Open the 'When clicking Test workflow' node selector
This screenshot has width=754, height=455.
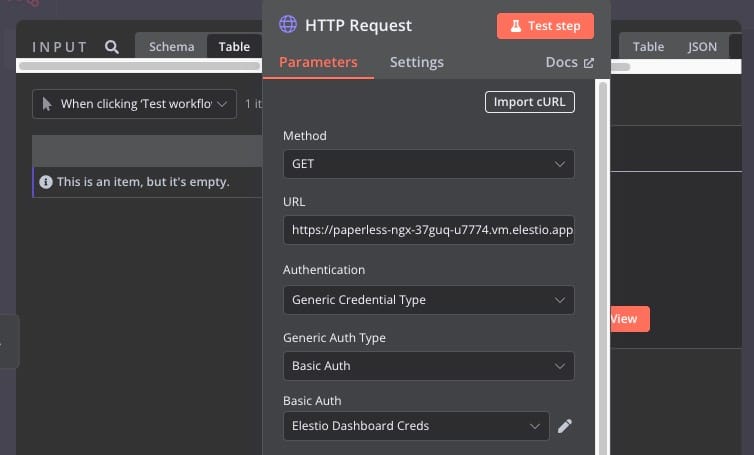pyautogui.click(x=134, y=103)
